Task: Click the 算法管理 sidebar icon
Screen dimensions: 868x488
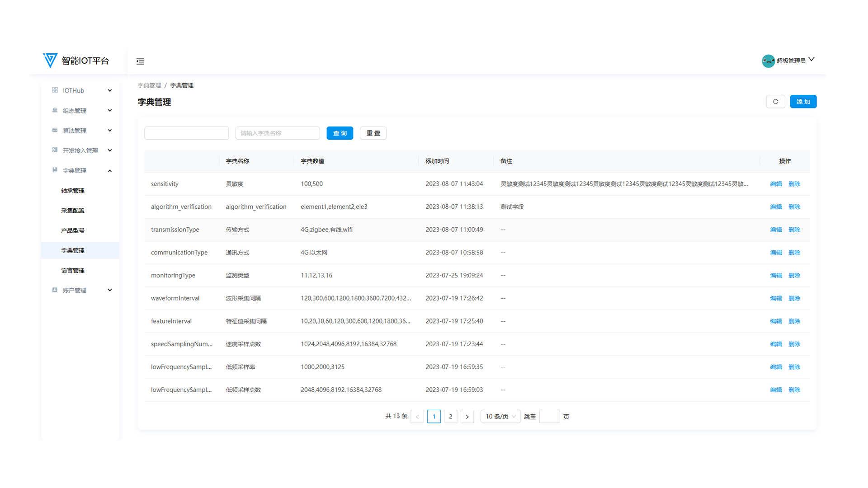Action: click(55, 130)
